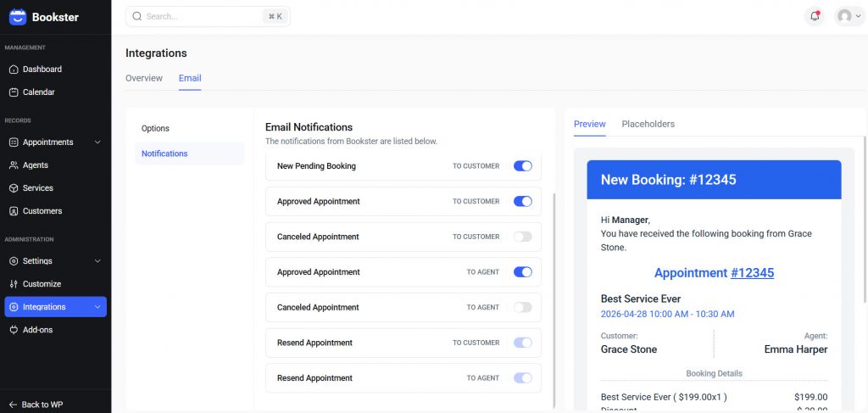The height and width of the screenshot is (413, 868).
Task: Click the New Booking: #12345 header
Action: pos(714,180)
